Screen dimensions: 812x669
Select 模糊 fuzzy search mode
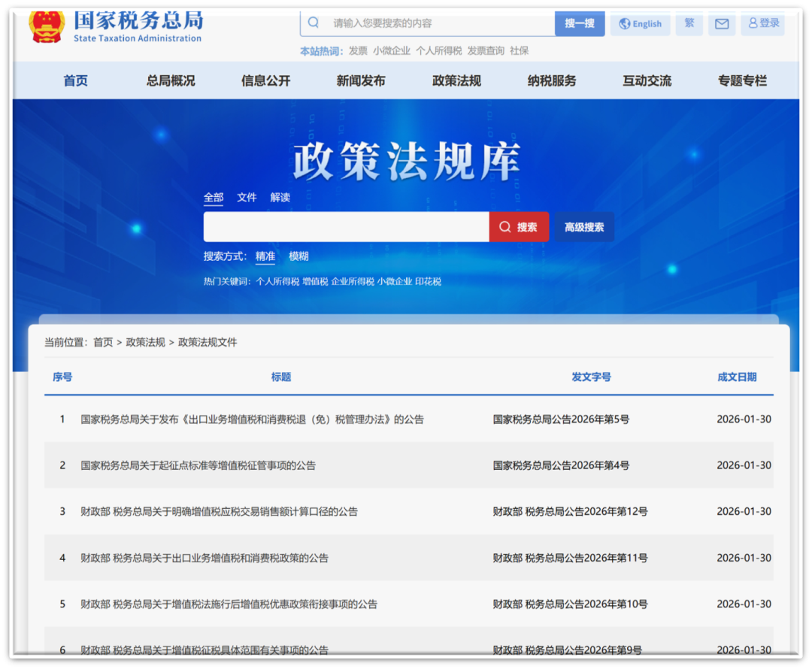tap(298, 256)
